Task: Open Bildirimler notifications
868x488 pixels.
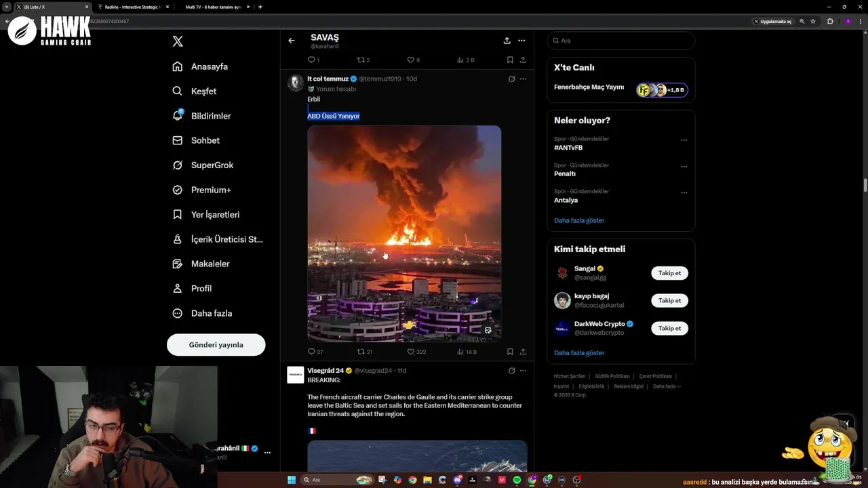Action: pyautogui.click(x=201, y=116)
